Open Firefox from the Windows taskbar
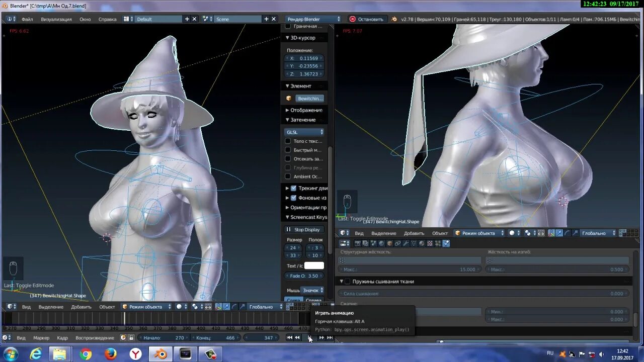This screenshot has width=644, height=362. [x=111, y=354]
